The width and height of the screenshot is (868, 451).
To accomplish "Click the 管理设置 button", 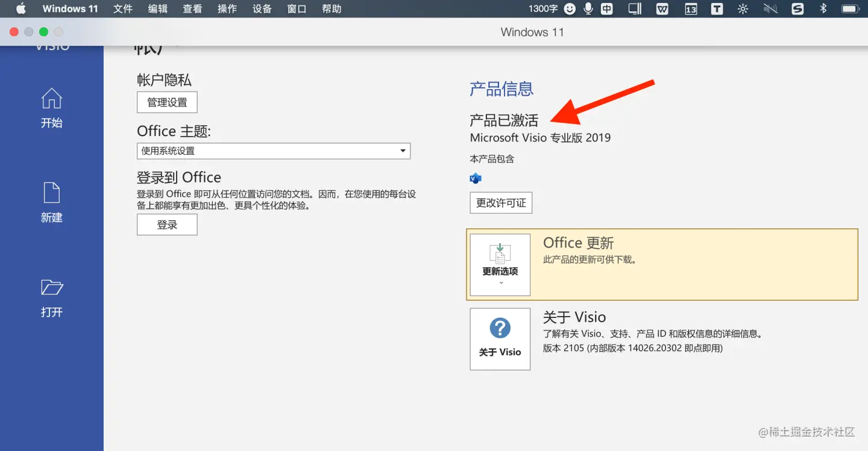I will tap(167, 102).
